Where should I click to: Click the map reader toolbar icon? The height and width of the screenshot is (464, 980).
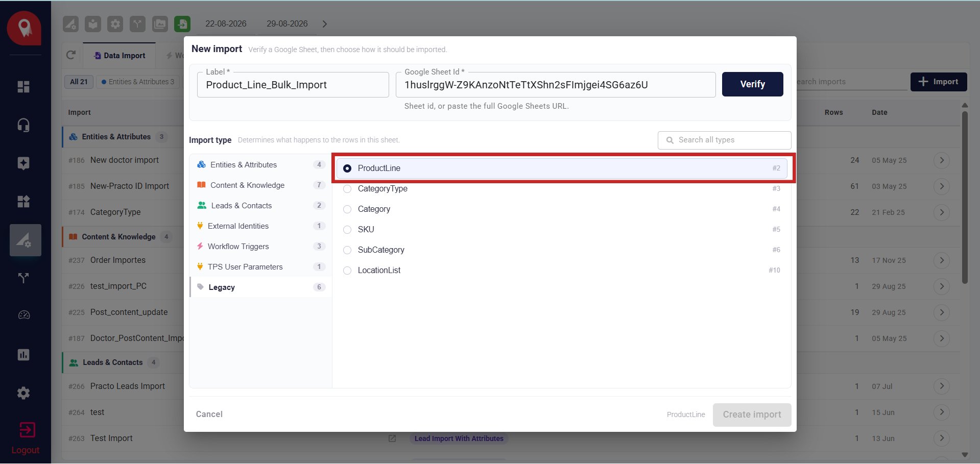93,24
